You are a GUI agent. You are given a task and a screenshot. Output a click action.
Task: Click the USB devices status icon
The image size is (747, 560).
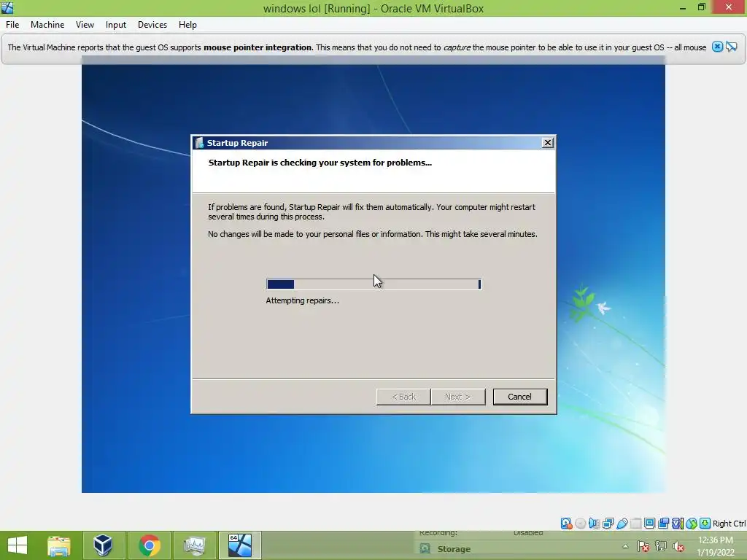coord(622,524)
